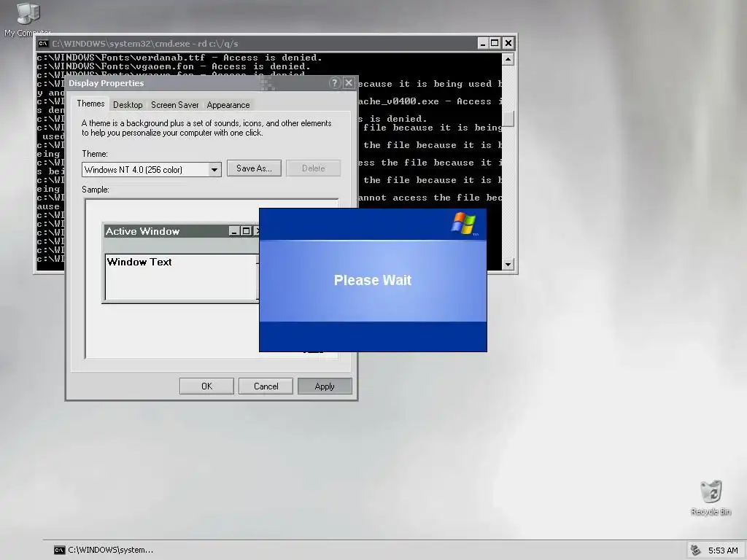Click cmd icon in taskbar button
Screen dimensions: 747x560
[59, 550]
